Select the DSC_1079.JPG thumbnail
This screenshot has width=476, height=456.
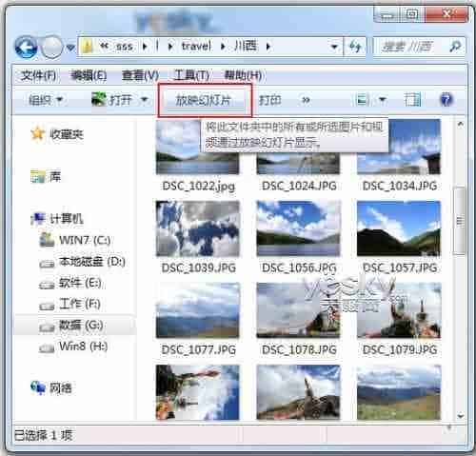tap(399, 310)
